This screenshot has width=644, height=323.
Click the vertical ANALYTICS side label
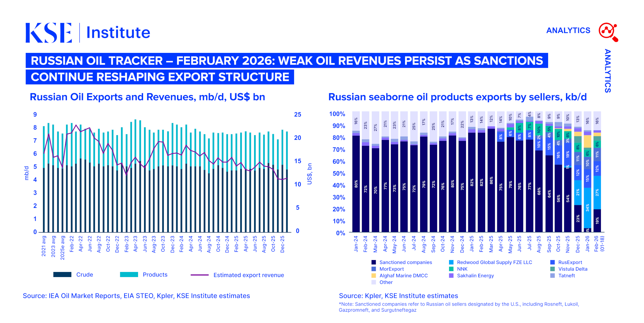pyautogui.click(x=608, y=71)
